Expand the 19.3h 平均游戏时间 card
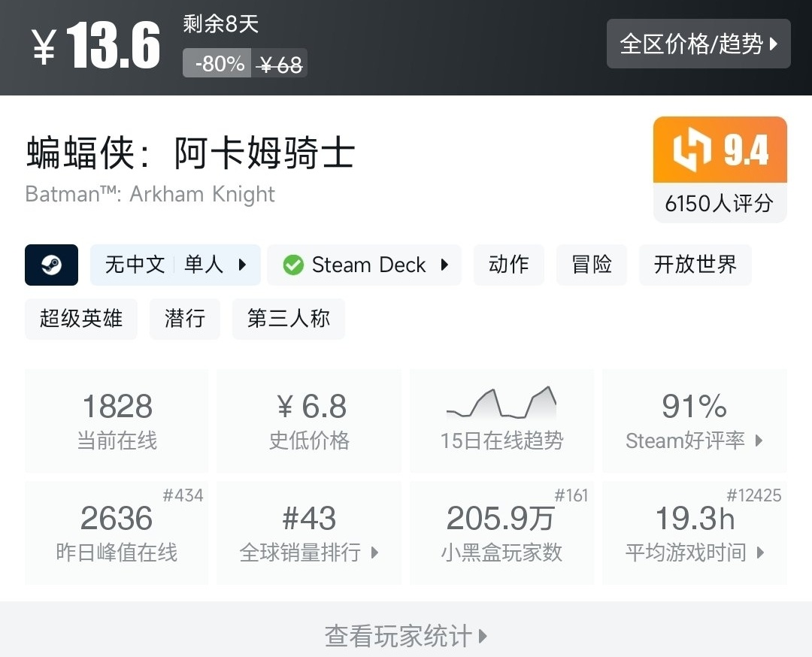812x657 pixels. (695, 533)
